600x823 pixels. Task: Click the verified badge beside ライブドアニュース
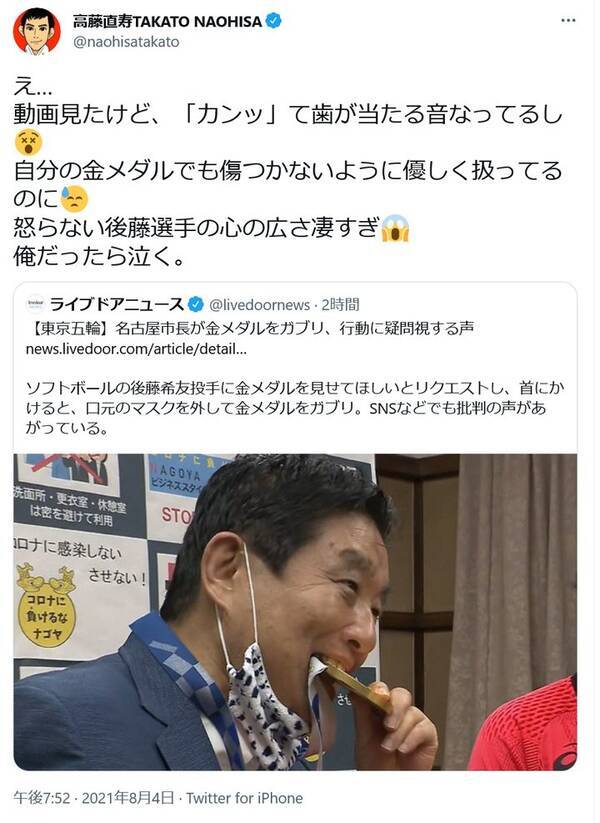(x=196, y=304)
